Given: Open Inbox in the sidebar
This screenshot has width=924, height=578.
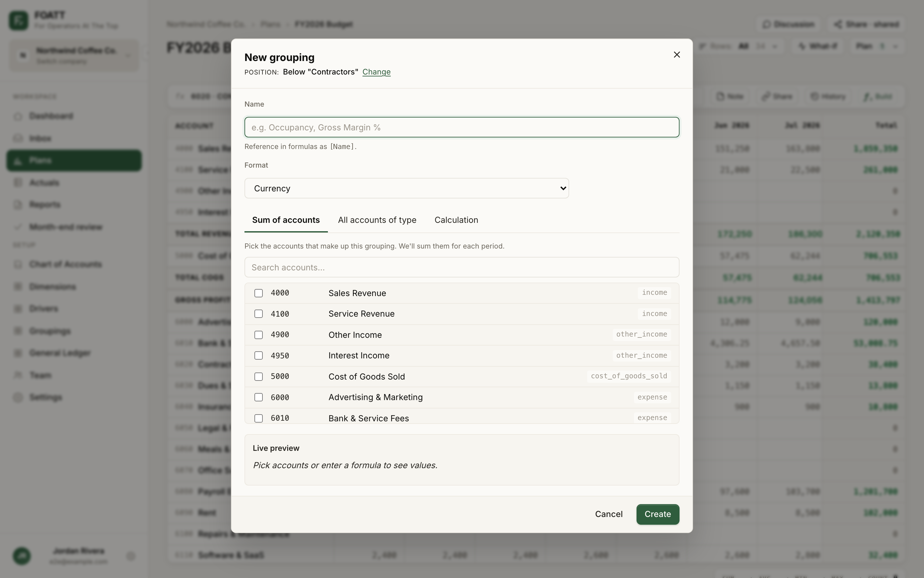Looking at the screenshot, I should click(x=74, y=138).
